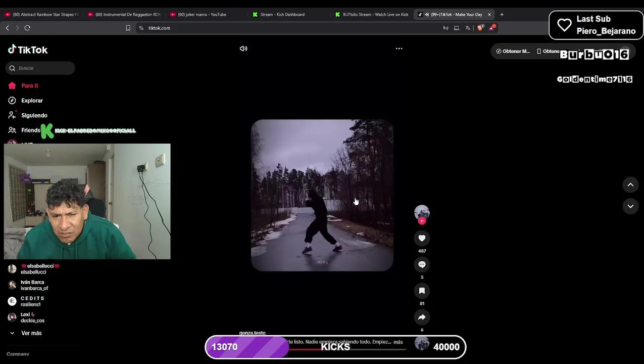Go forward in browser history
The height and width of the screenshot is (364, 644).
point(17,28)
